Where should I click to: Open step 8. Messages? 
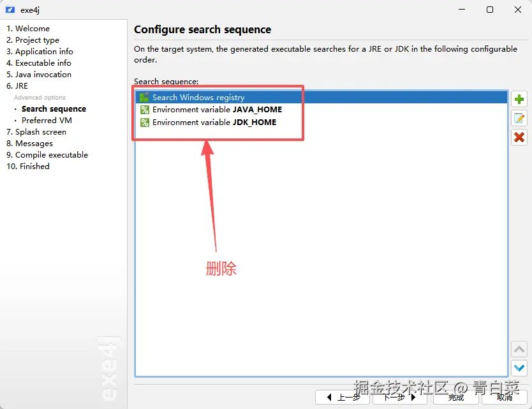click(29, 144)
